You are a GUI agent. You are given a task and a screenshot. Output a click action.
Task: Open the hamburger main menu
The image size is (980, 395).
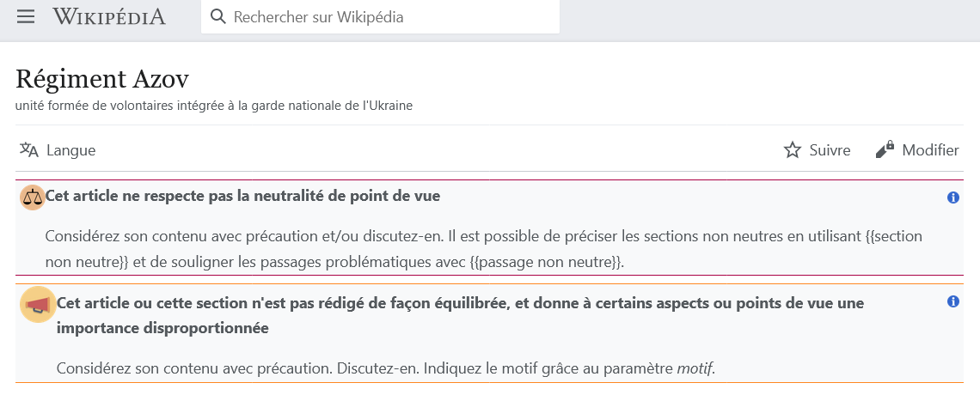26,17
